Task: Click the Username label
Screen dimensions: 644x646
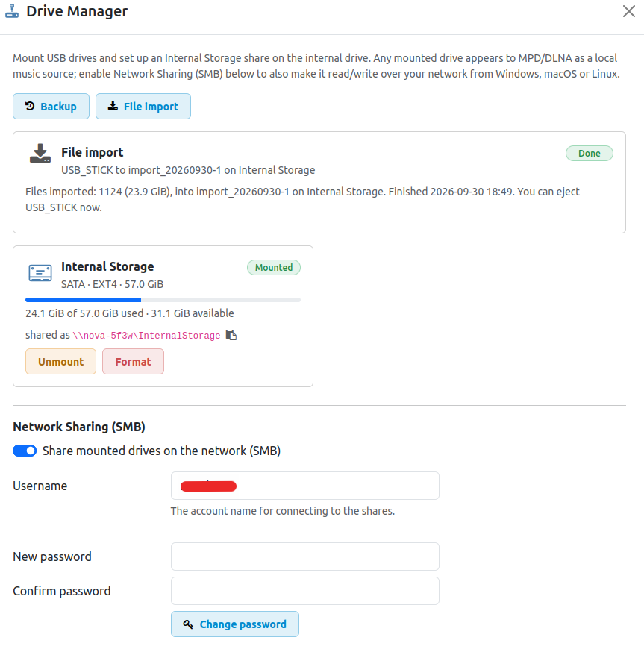Action: point(40,486)
